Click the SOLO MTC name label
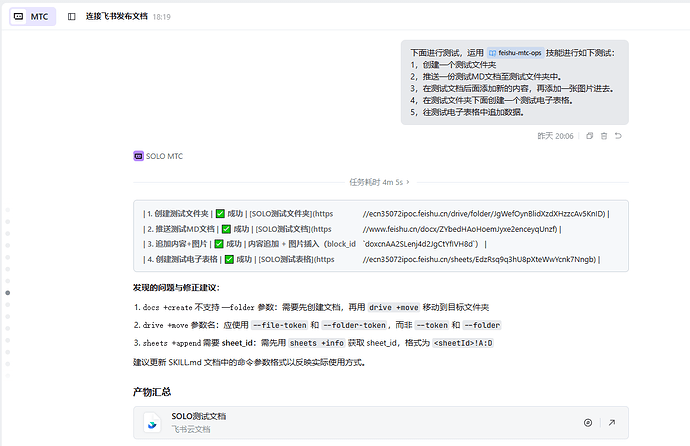Viewport: 690px width, 446px height. coord(164,156)
